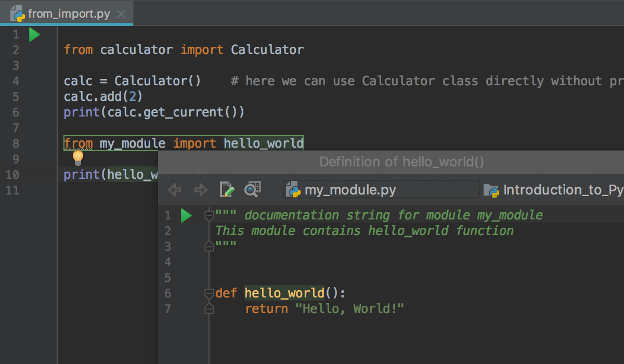Click hello_world in the line 8 import
The image size is (624, 364).
tap(264, 144)
